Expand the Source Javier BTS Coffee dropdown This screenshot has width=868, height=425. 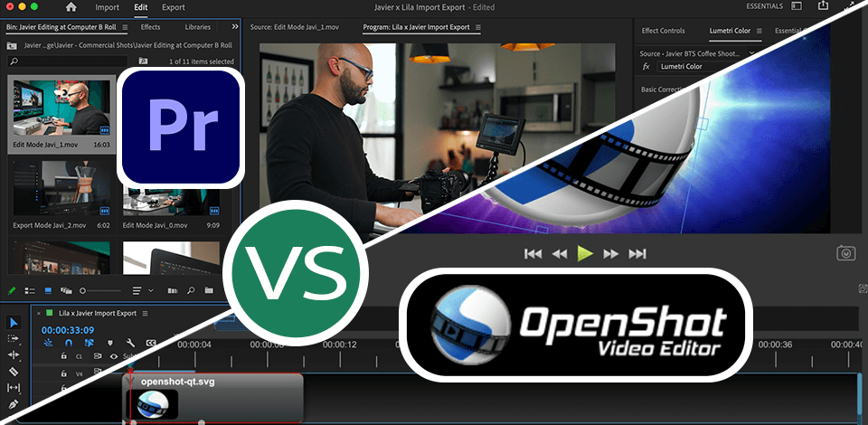(751, 53)
